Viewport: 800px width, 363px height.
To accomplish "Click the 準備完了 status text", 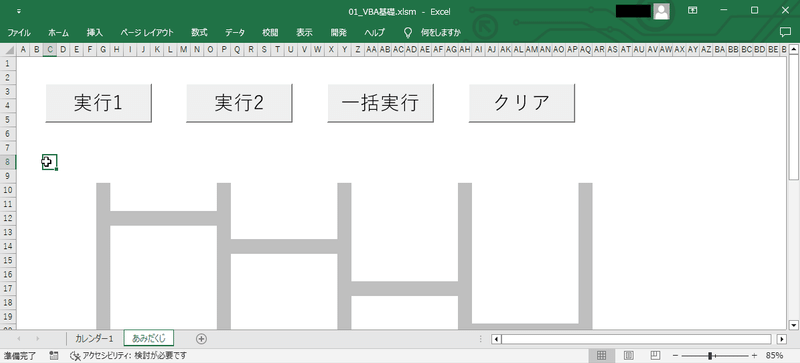I will click(x=20, y=355).
